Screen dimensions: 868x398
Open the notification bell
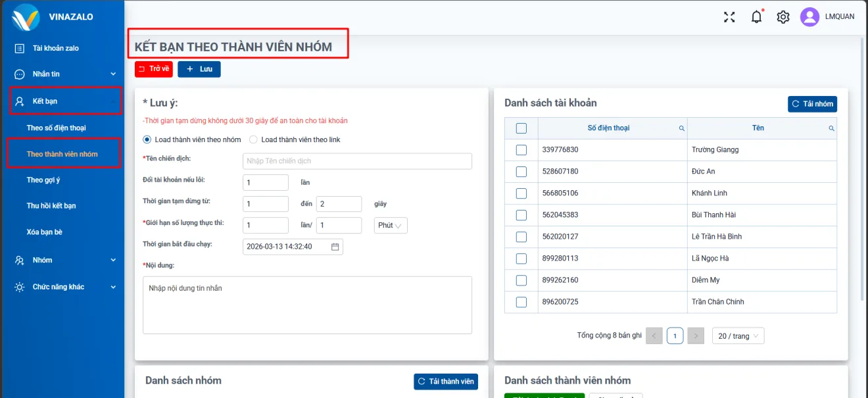click(x=756, y=17)
